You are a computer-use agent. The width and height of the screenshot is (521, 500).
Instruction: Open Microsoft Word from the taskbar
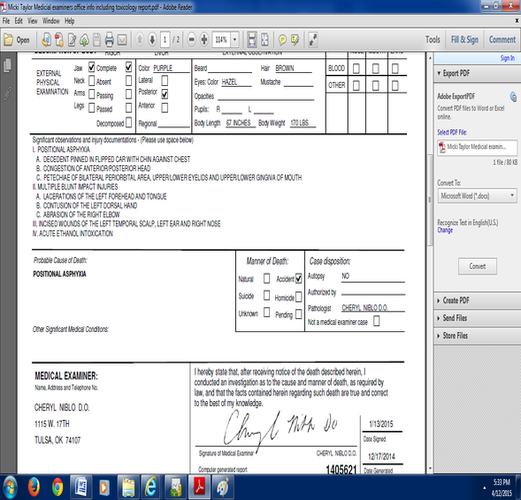click(x=81, y=487)
